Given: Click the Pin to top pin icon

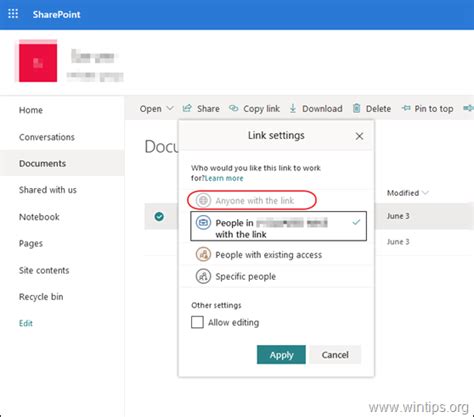Looking at the screenshot, I should (406, 108).
